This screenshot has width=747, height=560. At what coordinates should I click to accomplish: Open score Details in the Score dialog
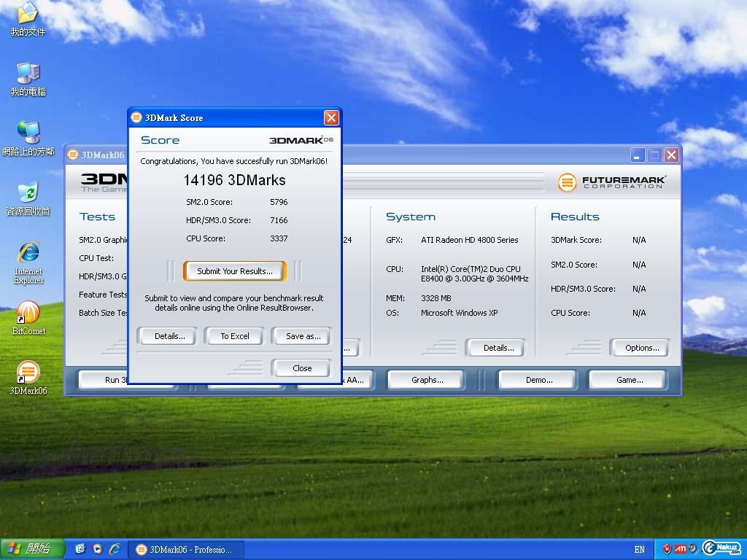(x=169, y=336)
